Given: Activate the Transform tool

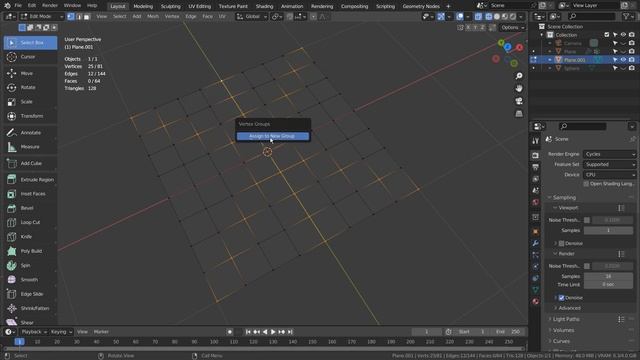Looking at the screenshot, I should [x=31, y=116].
